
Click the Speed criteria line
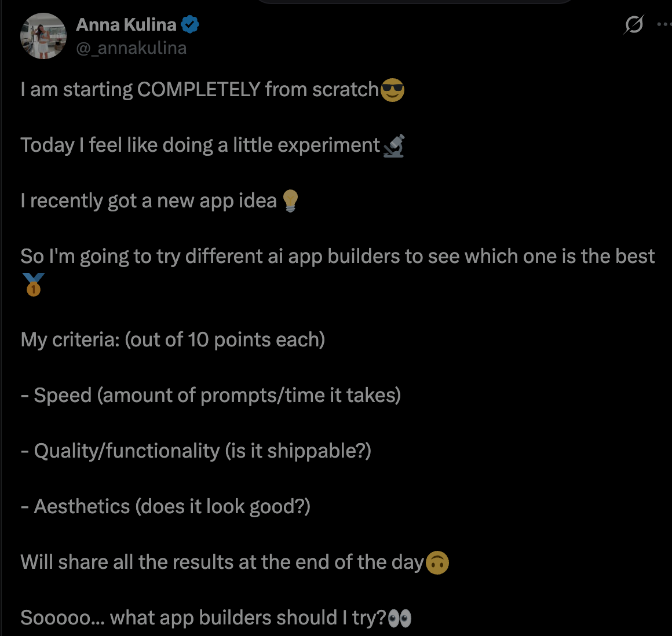[211, 396]
